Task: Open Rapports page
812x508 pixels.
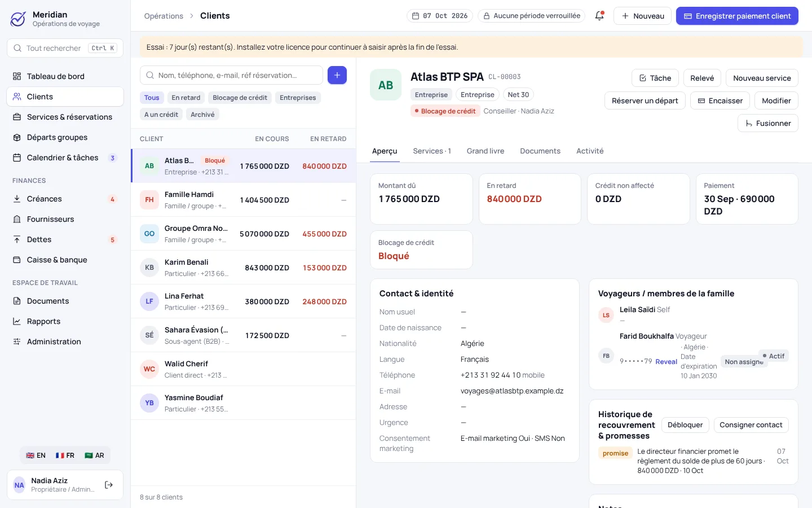Action: pyautogui.click(x=65, y=321)
